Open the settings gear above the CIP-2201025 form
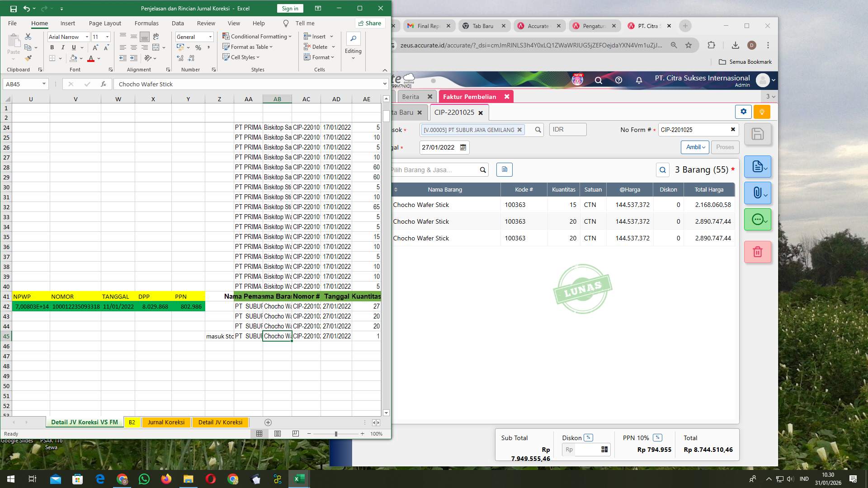 [x=743, y=112]
